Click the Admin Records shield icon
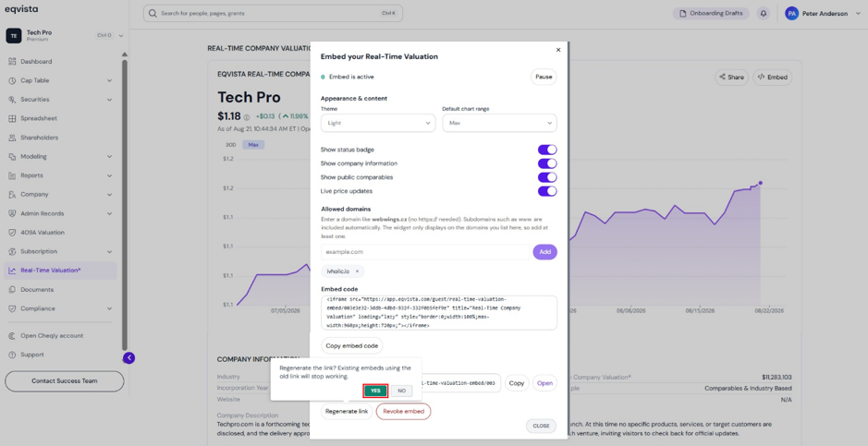The image size is (868, 446). pyautogui.click(x=12, y=213)
